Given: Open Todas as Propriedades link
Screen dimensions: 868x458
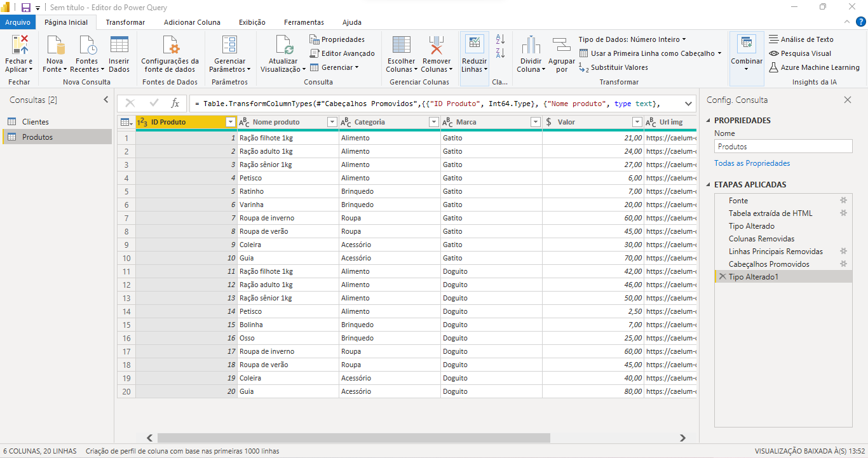Looking at the screenshot, I should [752, 163].
